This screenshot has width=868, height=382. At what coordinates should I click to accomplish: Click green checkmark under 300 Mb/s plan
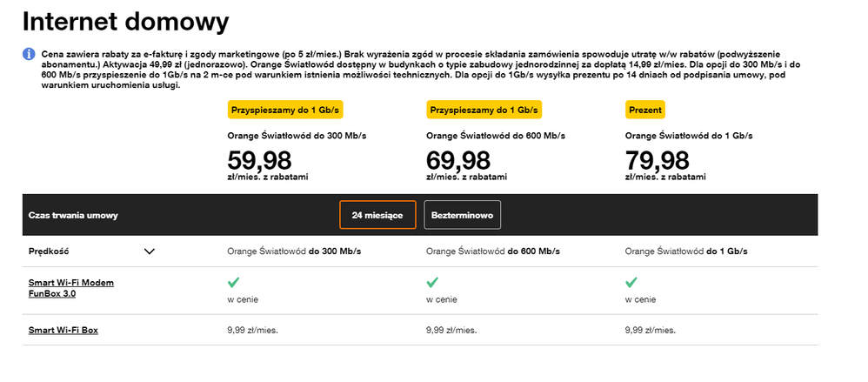click(x=234, y=283)
